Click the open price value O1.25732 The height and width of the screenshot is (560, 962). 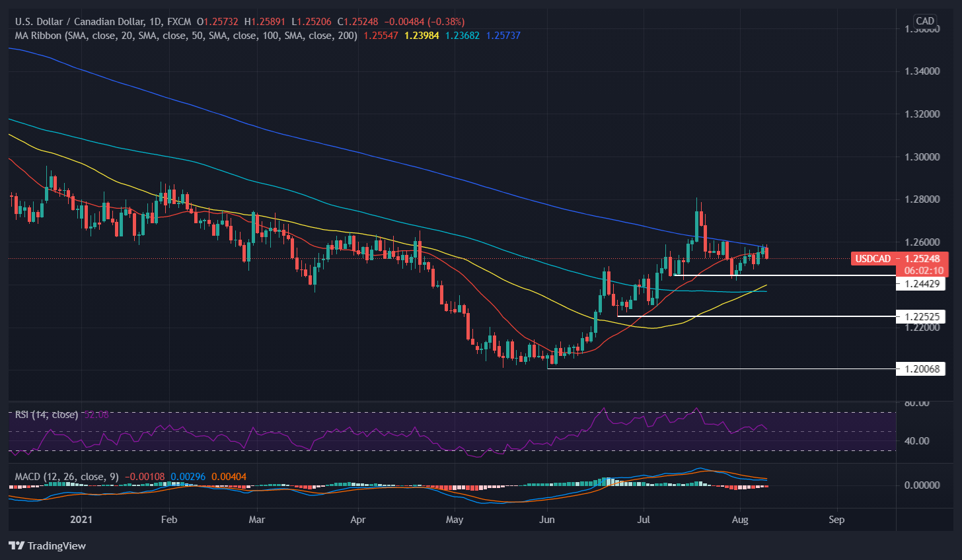point(217,22)
